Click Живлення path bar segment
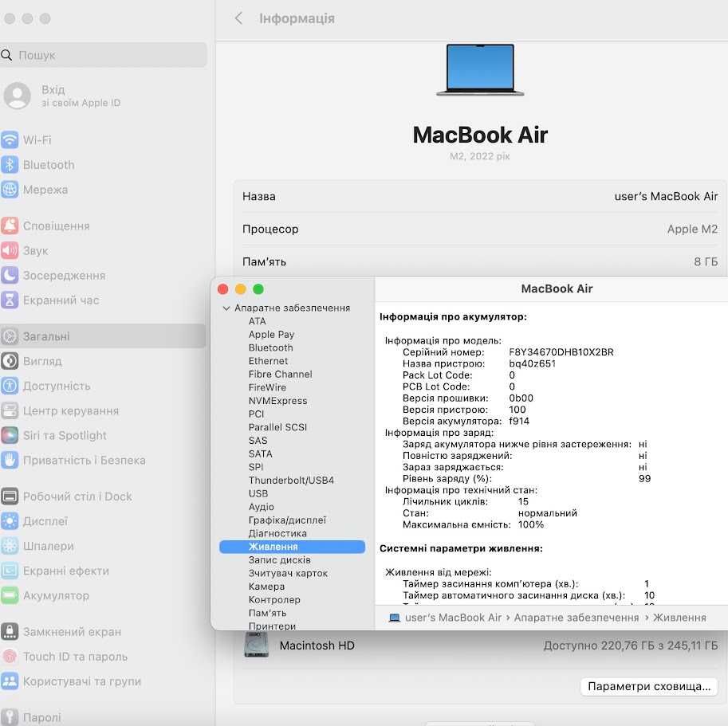Screen dimensions: 728x726 (x=679, y=618)
